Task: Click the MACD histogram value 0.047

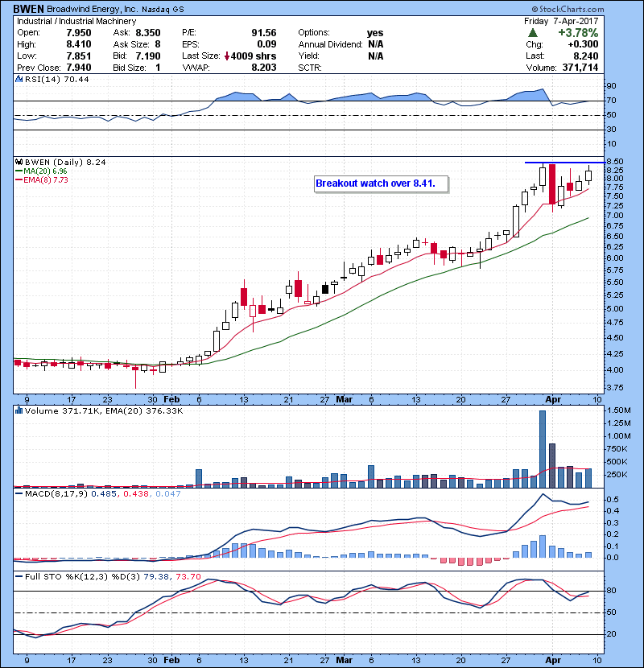Action: (x=168, y=494)
